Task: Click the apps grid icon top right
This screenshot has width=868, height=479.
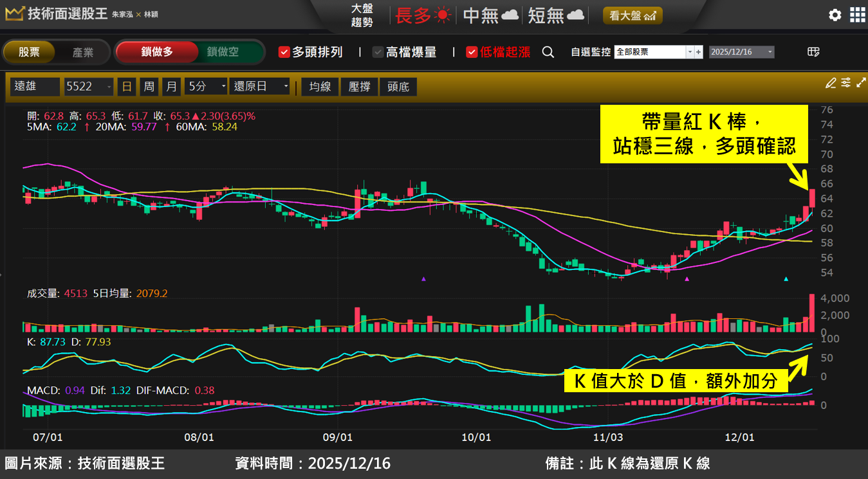Action: [858, 15]
